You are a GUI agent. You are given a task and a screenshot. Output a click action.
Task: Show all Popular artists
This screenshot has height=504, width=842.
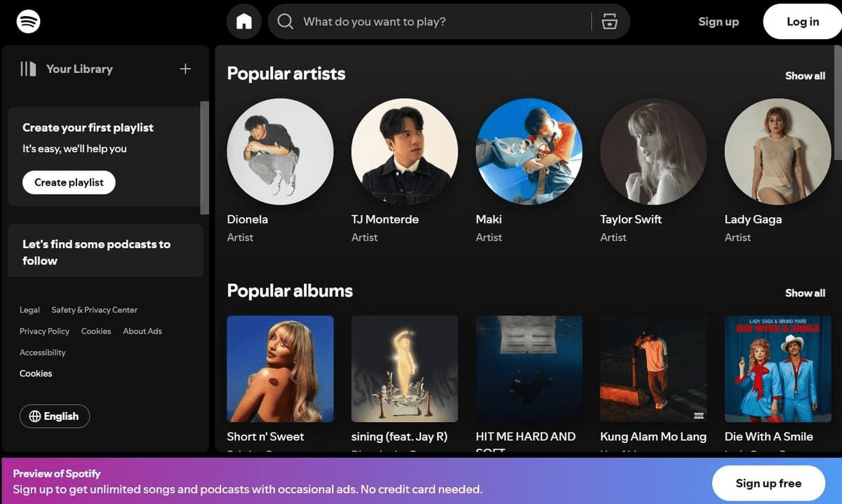(x=804, y=75)
